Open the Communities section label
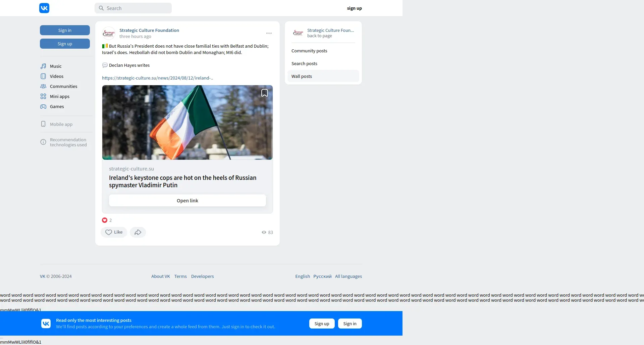The image size is (644, 345). point(63,86)
